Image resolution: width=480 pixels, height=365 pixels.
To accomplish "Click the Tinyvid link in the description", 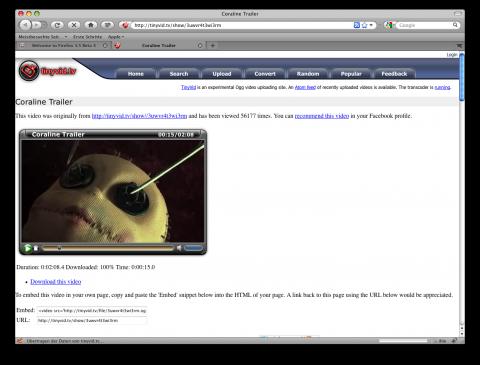I will click(x=188, y=87).
